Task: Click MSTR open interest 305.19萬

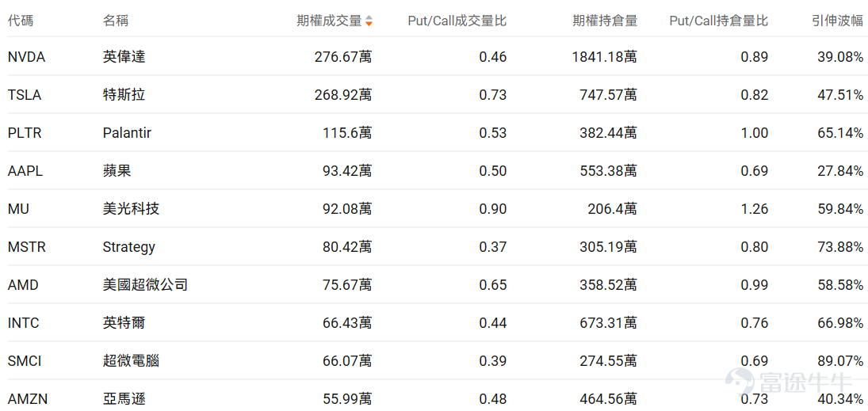Action: [608, 247]
